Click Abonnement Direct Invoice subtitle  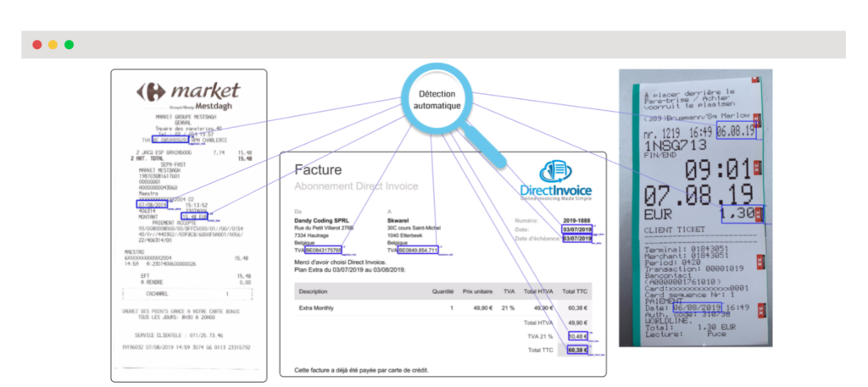356,186
